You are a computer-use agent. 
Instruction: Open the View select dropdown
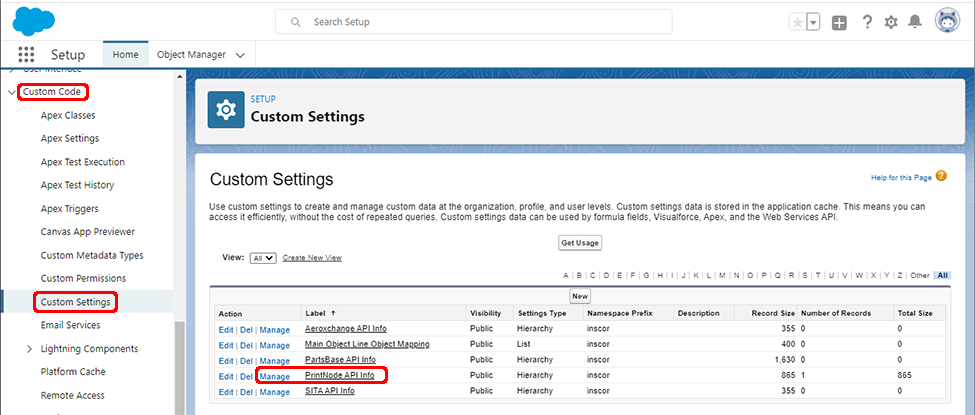click(263, 258)
